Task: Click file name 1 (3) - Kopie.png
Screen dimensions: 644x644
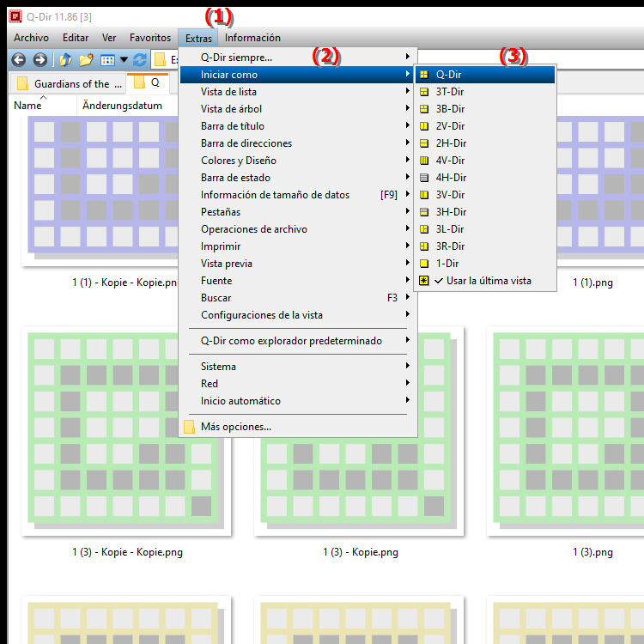Action: (x=361, y=552)
